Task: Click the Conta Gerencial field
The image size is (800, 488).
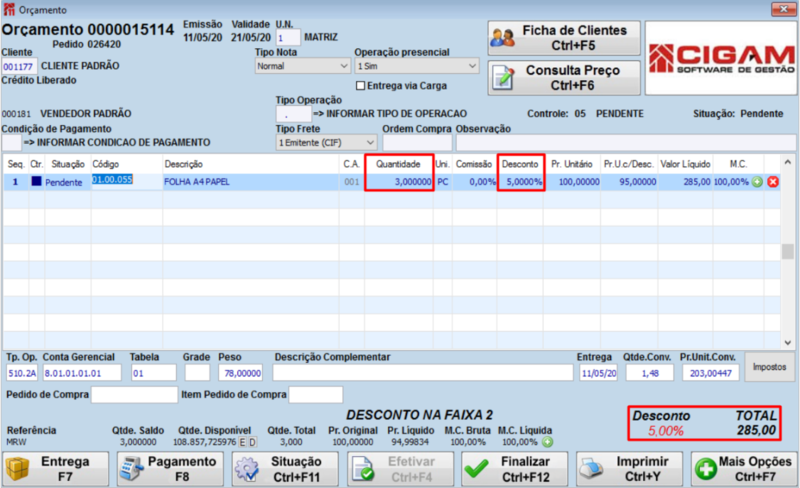Action: point(82,373)
